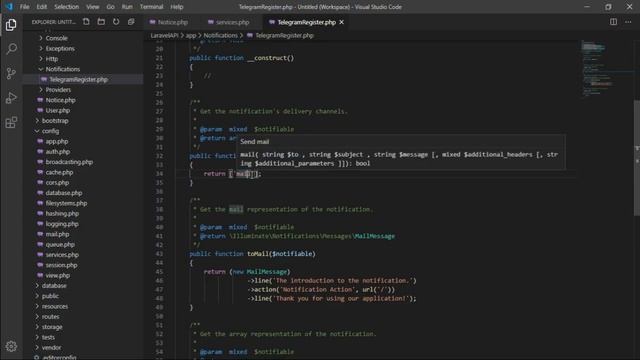
Task: Open the Explorer view in activity bar
Action: click(x=11, y=25)
